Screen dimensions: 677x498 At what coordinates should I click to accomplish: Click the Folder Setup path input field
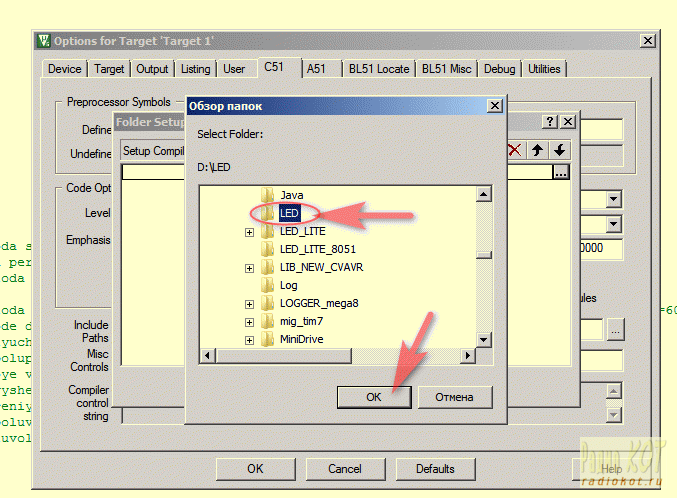click(x=337, y=172)
